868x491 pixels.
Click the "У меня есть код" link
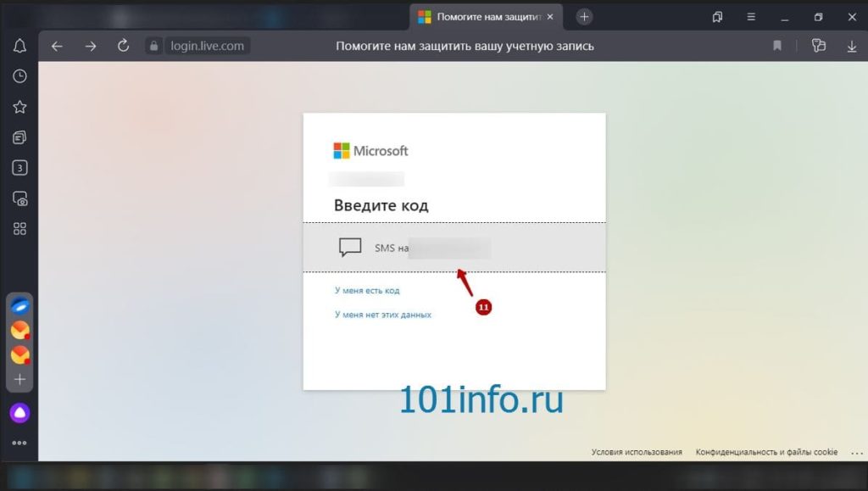coord(367,291)
